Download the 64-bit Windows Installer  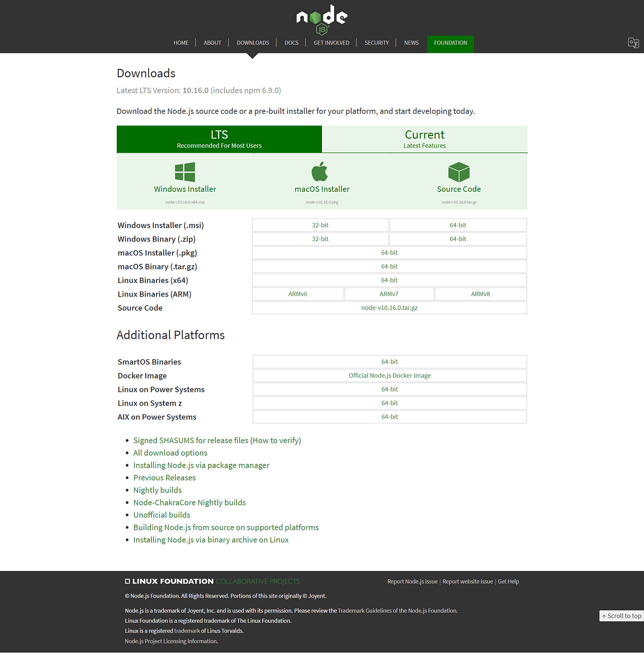point(457,225)
